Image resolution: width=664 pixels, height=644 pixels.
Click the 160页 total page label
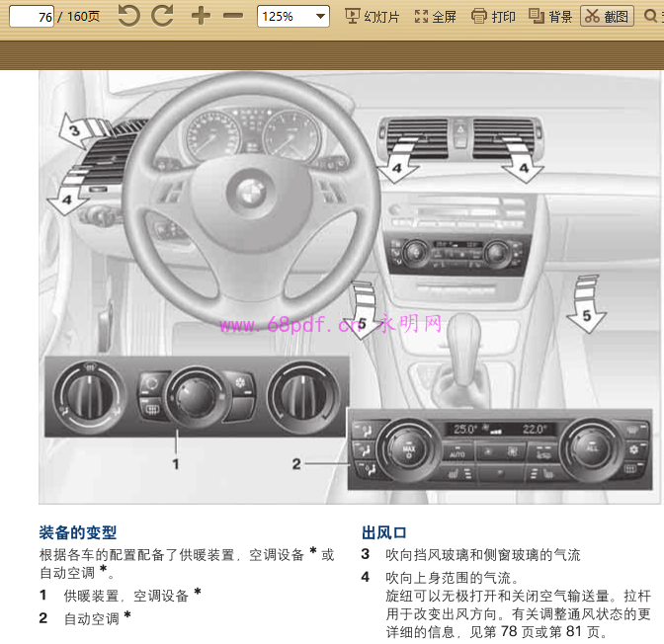[x=83, y=17]
